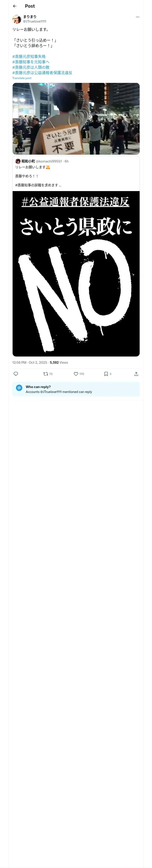Open the three-dot more options menu
This screenshot has height=868, width=152.
pyautogui.click(x=138, y=17)
